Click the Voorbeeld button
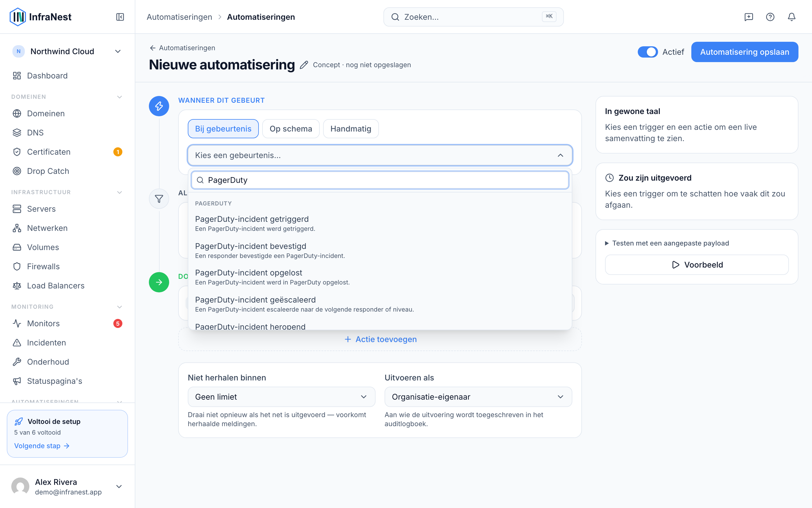This screenshot has height=508, width=812. pyautogui.click(x=697, y=265)
